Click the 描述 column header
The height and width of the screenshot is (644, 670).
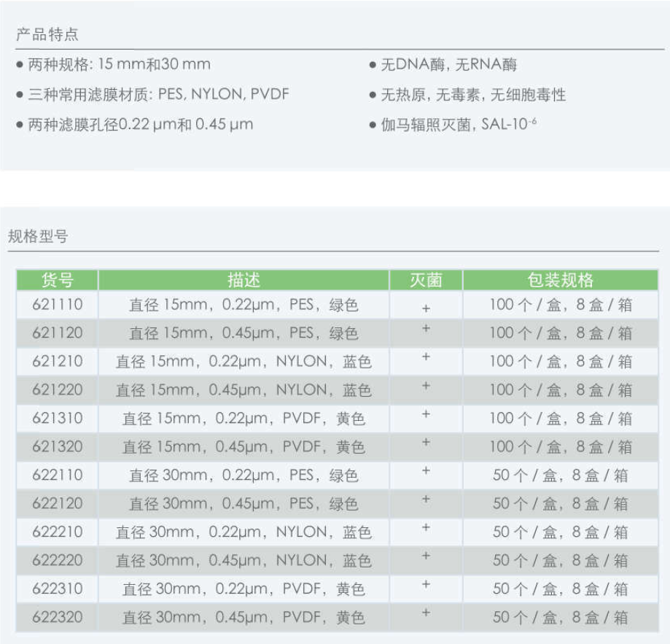pos(244,280)
